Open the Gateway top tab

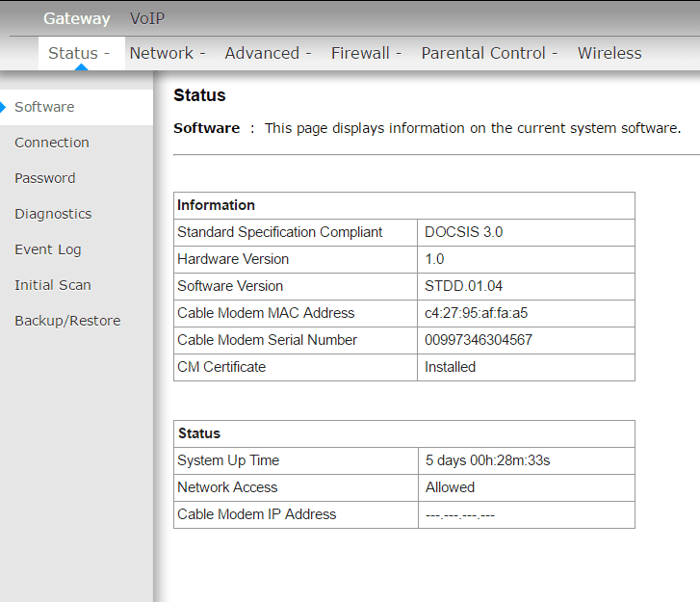tap(76, 19)
